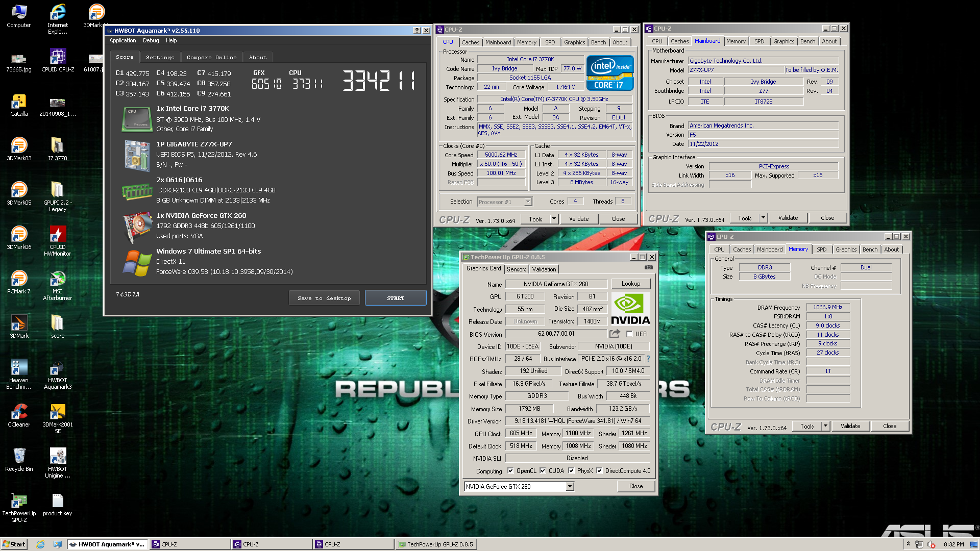Image resolution: width=980 pixels, height=551 pixels.
Task: Select the CCleaner desktop icon
Action: coord(19,415)
